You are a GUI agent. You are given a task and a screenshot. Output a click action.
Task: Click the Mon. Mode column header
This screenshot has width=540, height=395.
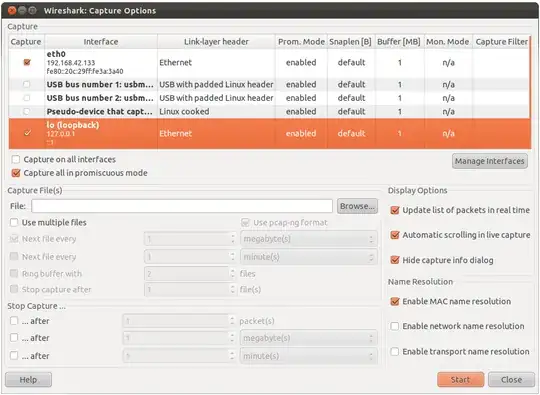pyautogui.click(x=448, y=42)
